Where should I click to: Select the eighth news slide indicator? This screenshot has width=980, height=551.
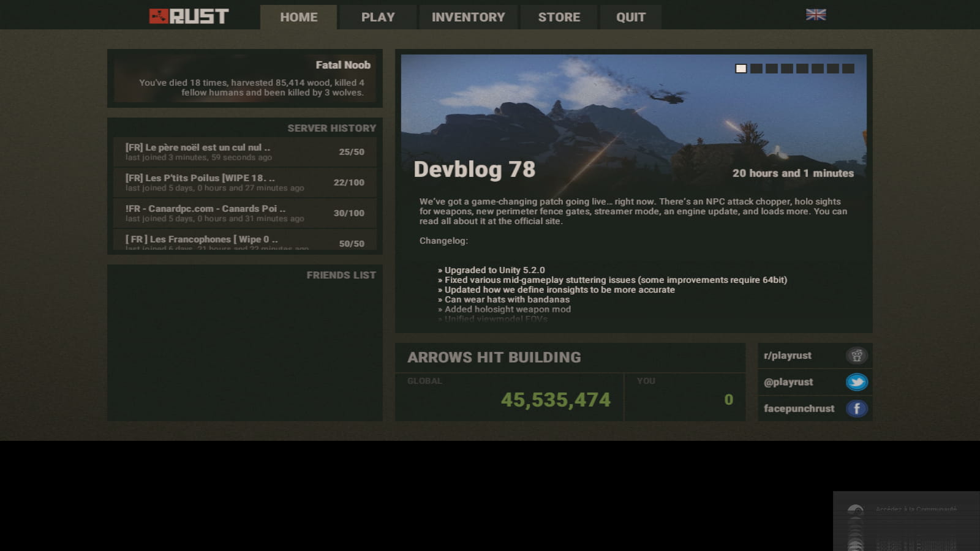(848, 69)
